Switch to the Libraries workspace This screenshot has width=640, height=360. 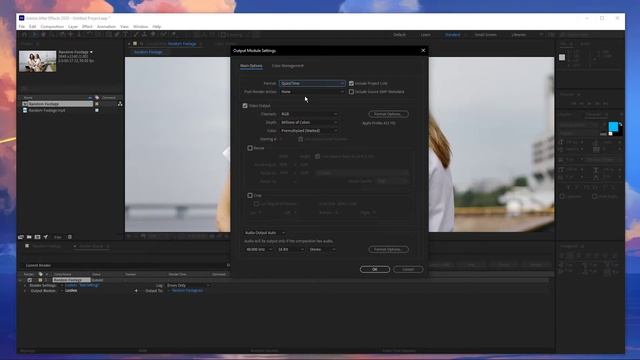(x=519, y=35)
